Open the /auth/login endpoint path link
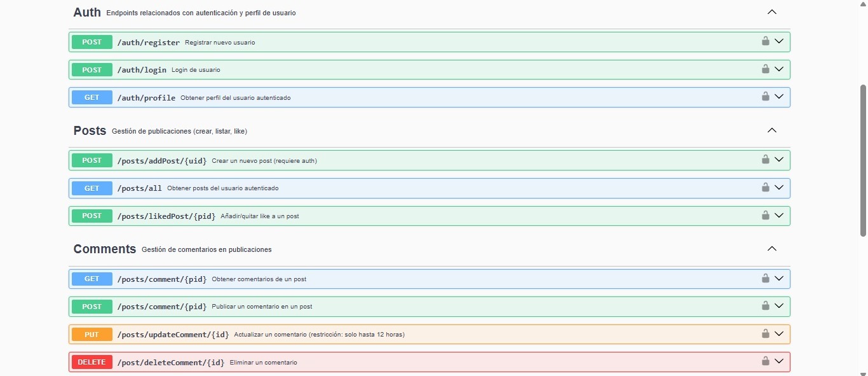This screenshot has height=376, width=868. pyautogui.click(x=142, y=69)
